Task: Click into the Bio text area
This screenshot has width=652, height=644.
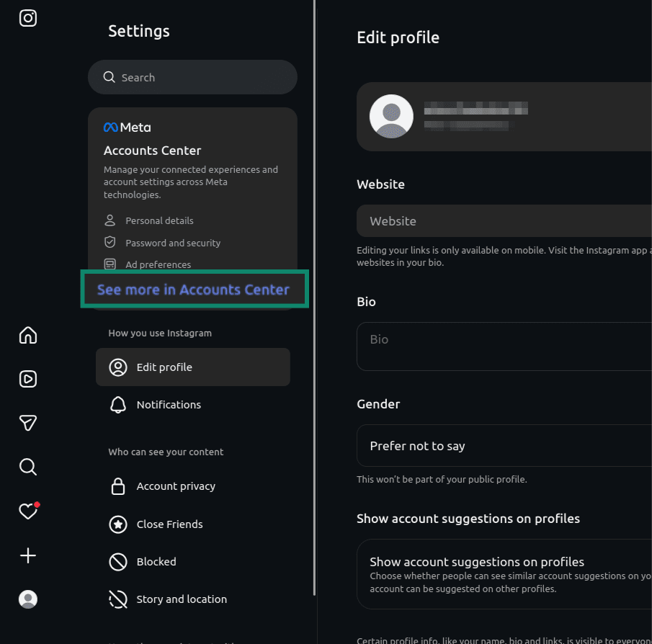Action: (x=504, y=346)
